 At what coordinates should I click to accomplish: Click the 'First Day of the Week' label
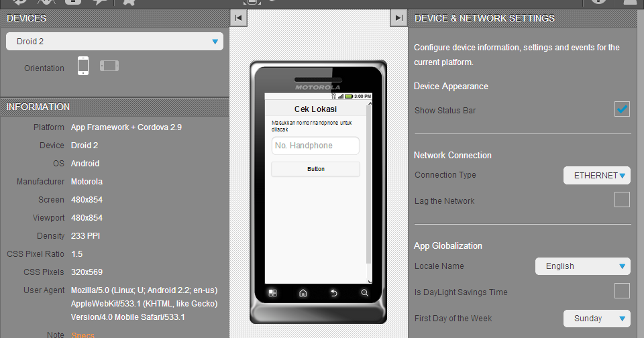[x=453, y=319]
